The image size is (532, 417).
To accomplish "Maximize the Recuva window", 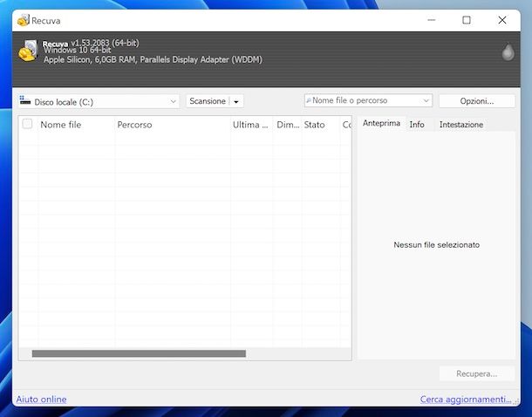I will tap(467, 20).
